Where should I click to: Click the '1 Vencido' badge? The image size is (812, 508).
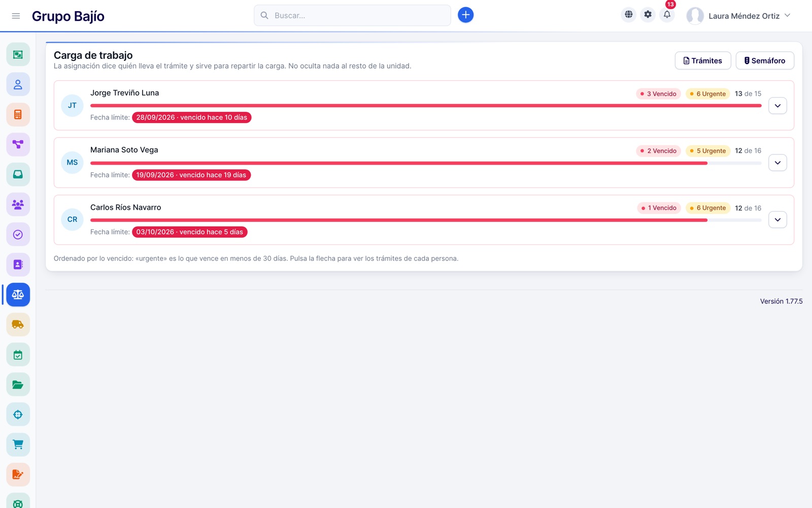[659, 208]
